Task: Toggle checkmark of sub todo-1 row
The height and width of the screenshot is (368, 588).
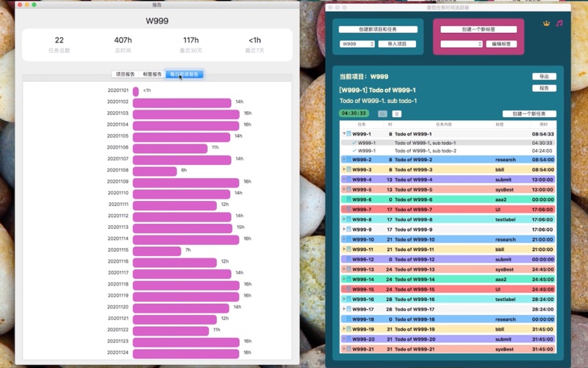Action: 354,143
